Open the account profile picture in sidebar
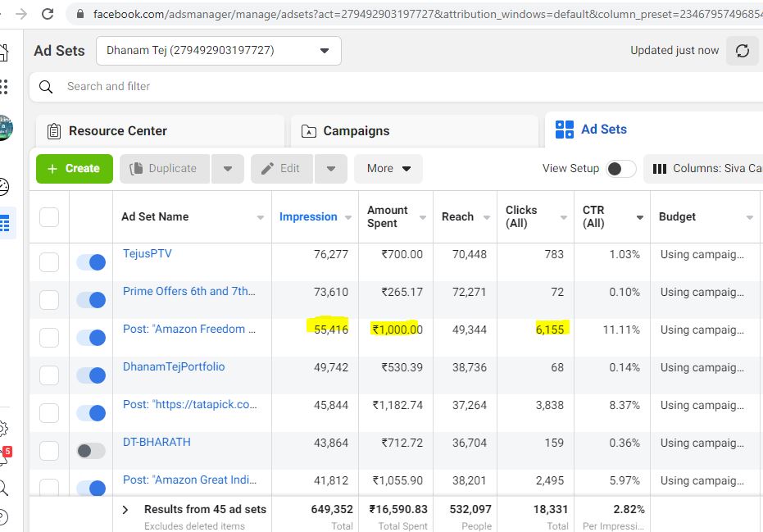The height and width of the screenshot is (532, 763). (x=6, y=128)
